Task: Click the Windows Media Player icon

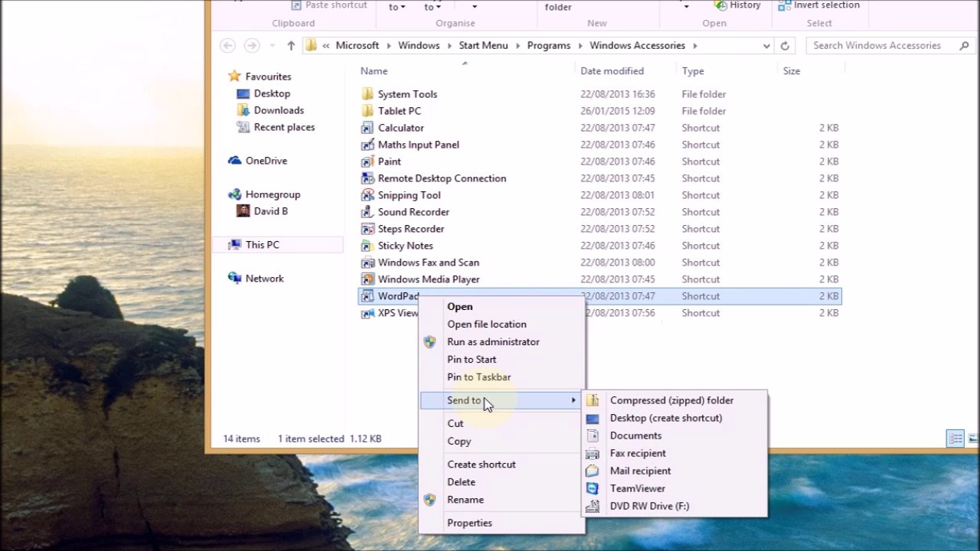Action: point(367,279)
